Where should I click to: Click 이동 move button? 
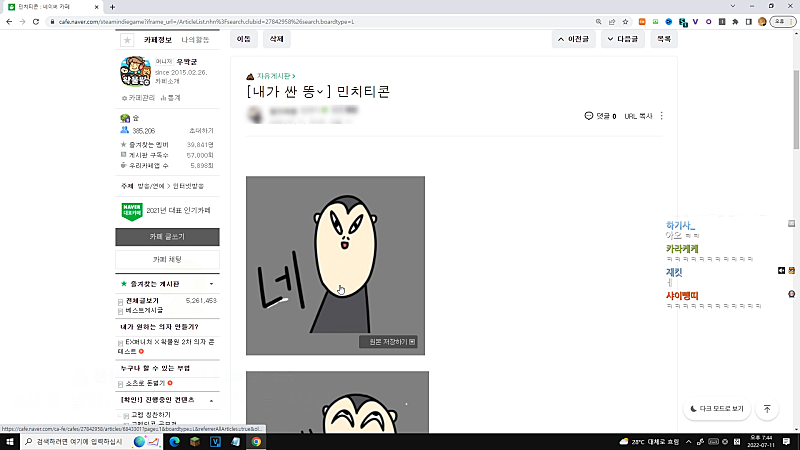[x=244, y=39]
